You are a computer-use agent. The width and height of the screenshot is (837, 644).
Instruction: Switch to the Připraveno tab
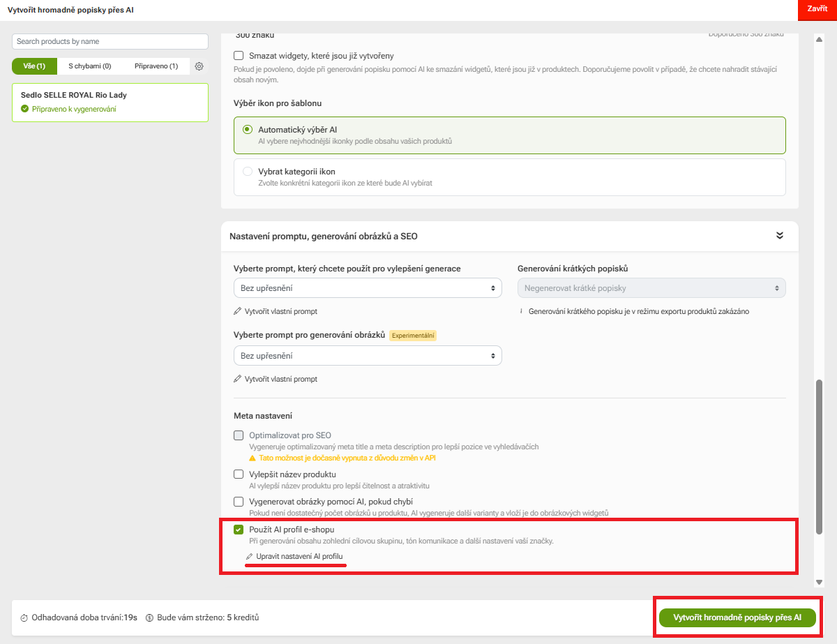click(x=156, y=65)
